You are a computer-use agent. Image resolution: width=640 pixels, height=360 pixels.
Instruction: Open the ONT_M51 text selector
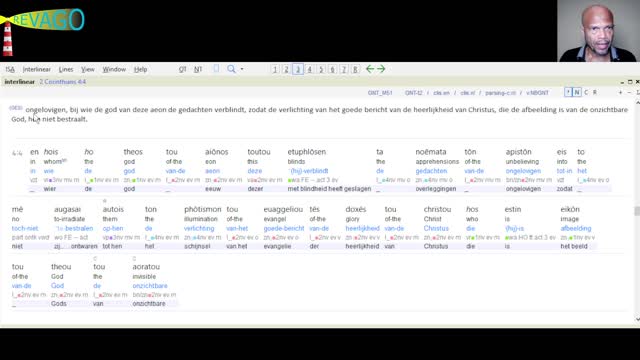380,93
